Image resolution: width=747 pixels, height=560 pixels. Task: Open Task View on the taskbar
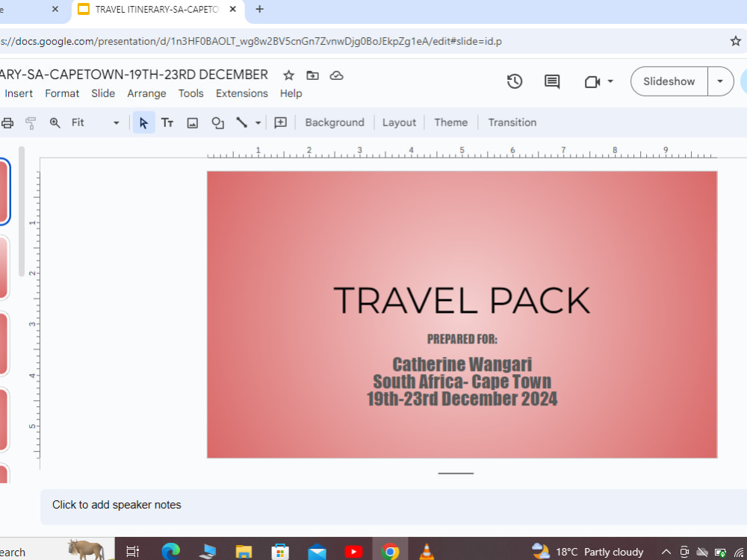point(132,552)
